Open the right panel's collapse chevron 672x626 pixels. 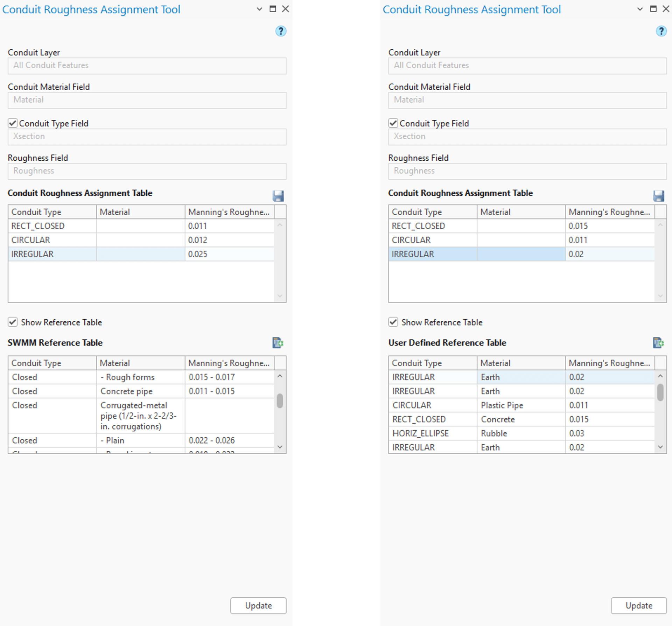tap(640, 9)
